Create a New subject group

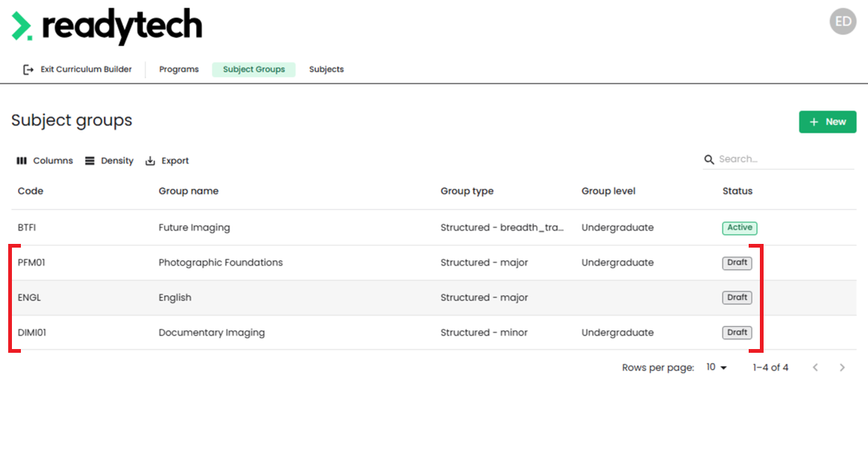coord(828,122)
